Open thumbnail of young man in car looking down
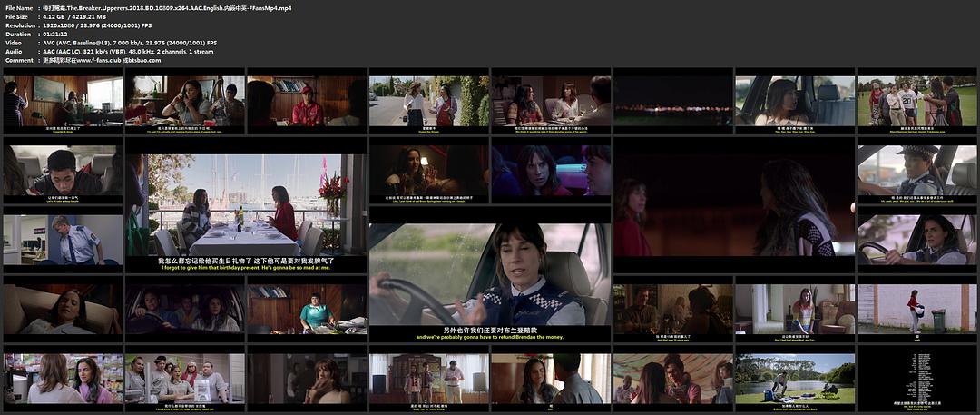The image size is (980, 415). (x=62, y=171)
